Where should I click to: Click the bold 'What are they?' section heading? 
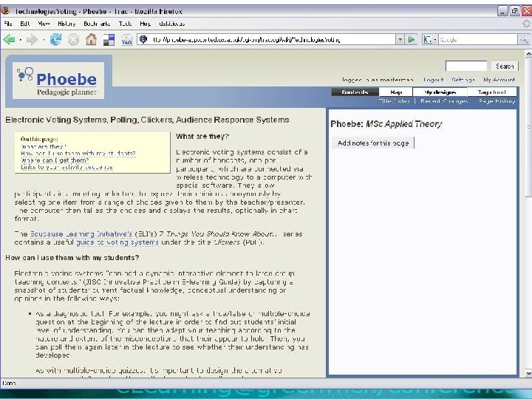[x=202, y=137]
